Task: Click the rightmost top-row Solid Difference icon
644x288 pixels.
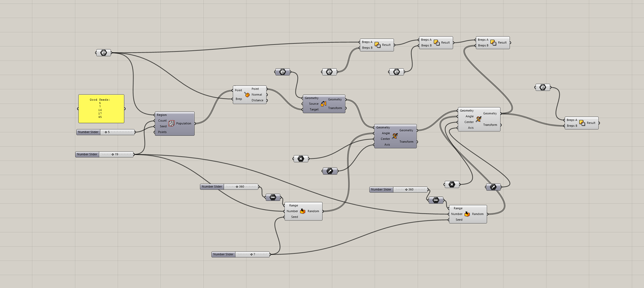Action: pos(493,43)
